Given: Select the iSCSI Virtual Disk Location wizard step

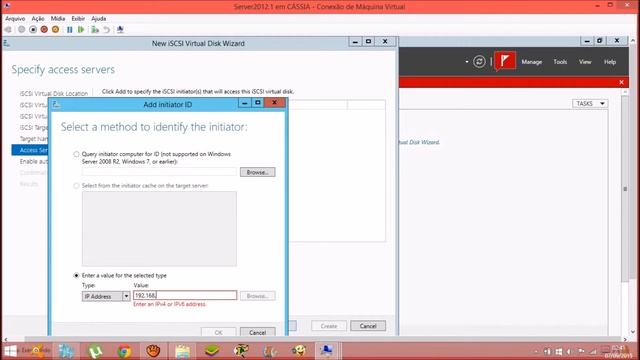Looking at the screenshot, I should coord(53,93).
